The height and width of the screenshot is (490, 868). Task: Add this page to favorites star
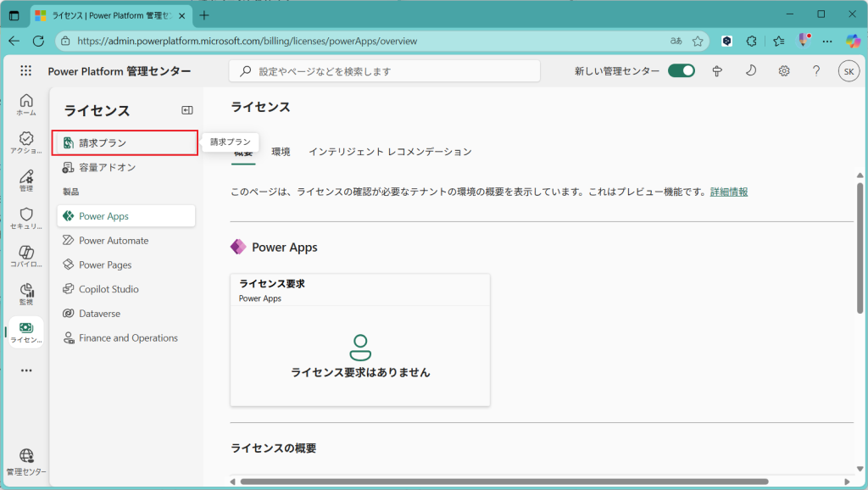[x=698, y=41]
